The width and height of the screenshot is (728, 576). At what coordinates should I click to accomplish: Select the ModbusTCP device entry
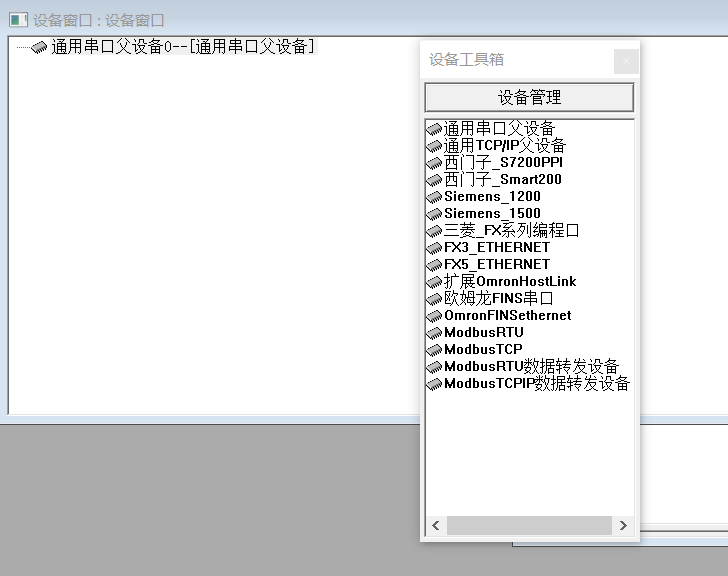(x=483, y=349)
